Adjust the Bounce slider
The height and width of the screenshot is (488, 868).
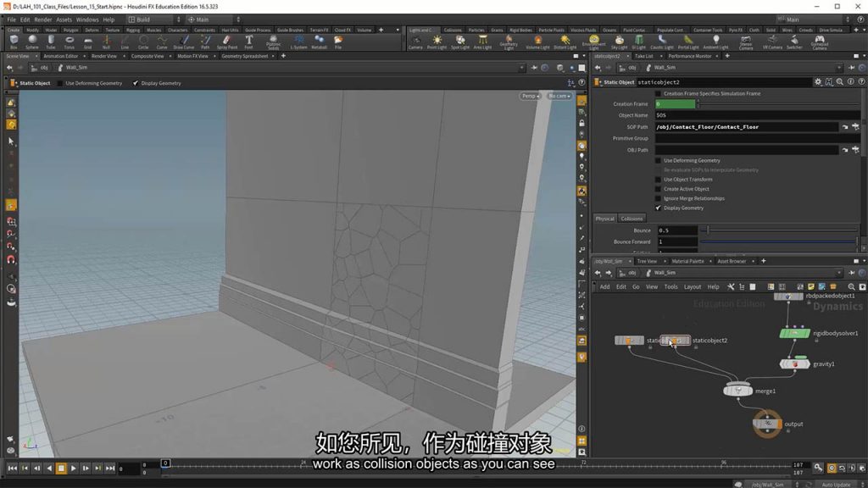(x=781, y=230)
